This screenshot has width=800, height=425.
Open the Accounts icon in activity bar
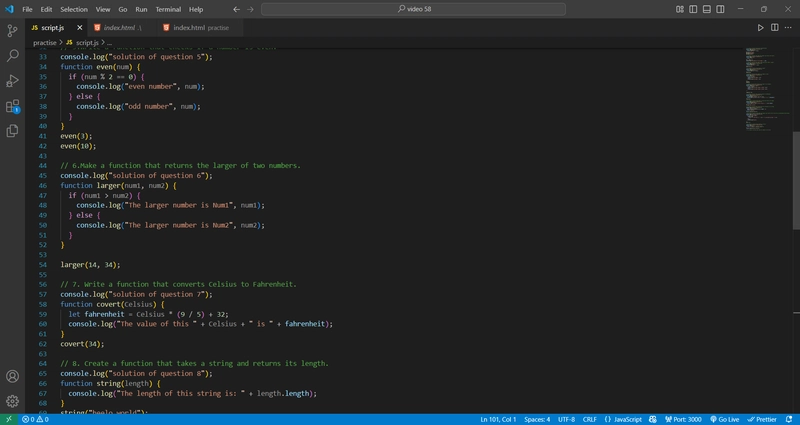point(12,377)
